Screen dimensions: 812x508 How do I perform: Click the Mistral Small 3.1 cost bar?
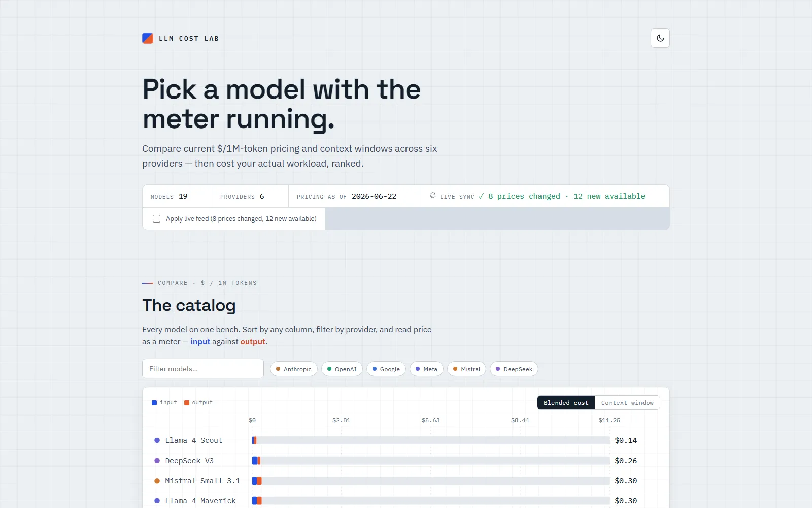click(x=430, y=481)
